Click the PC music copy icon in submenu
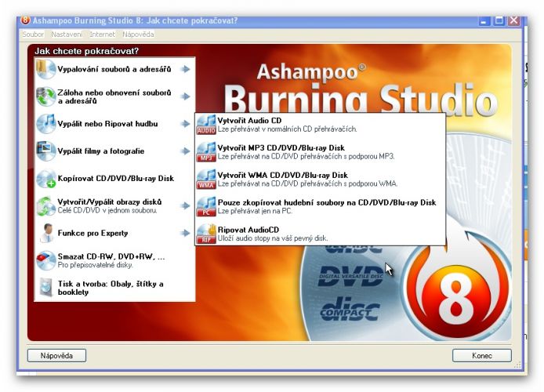The image size is (544, 392). [x=206, y=207]
